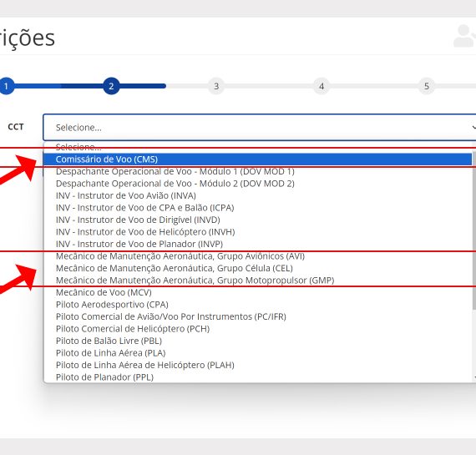
Task: Open step 5 of the wizard
Action: [x=426, y=86]
